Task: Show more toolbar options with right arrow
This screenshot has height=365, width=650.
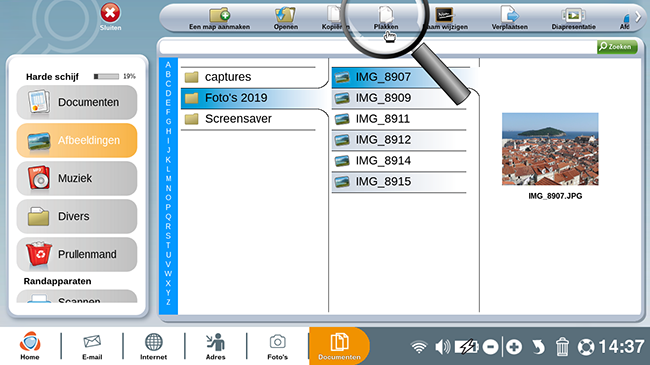Action: pyautogui.click(x=638, y=17)
